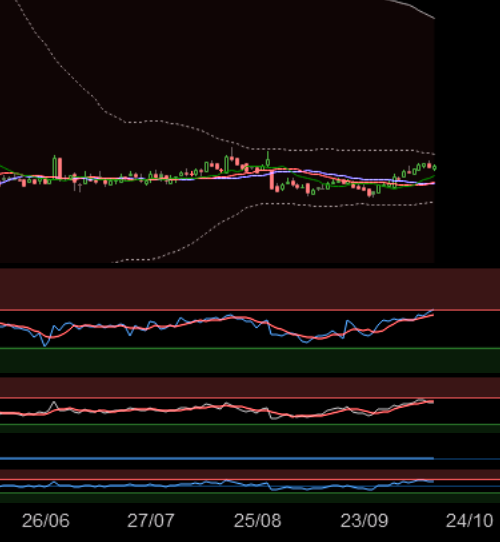
Task: Click the gray spike in second oscillator panel
Action: point(54,404)
